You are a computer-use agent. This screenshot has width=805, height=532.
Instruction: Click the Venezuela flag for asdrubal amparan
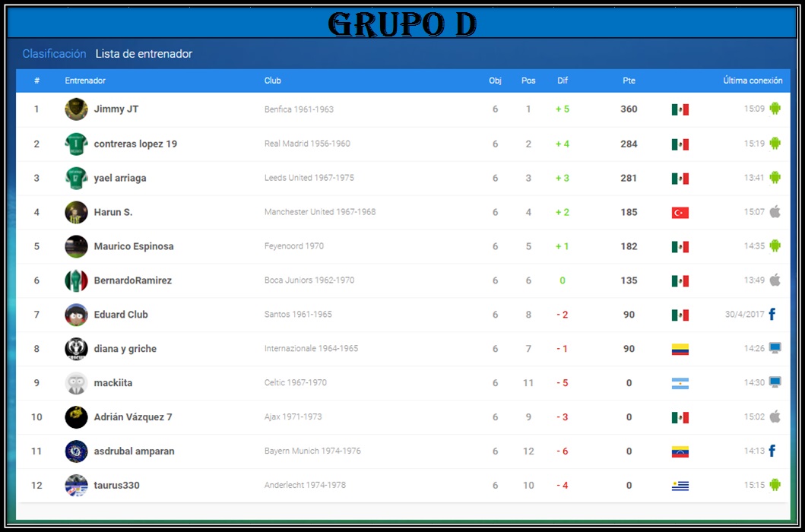(680, 452)
